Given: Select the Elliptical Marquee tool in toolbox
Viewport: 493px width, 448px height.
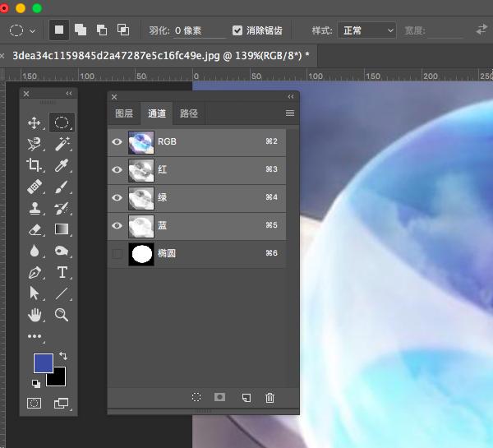Looking at the screenshot, I should click(62, 122).
